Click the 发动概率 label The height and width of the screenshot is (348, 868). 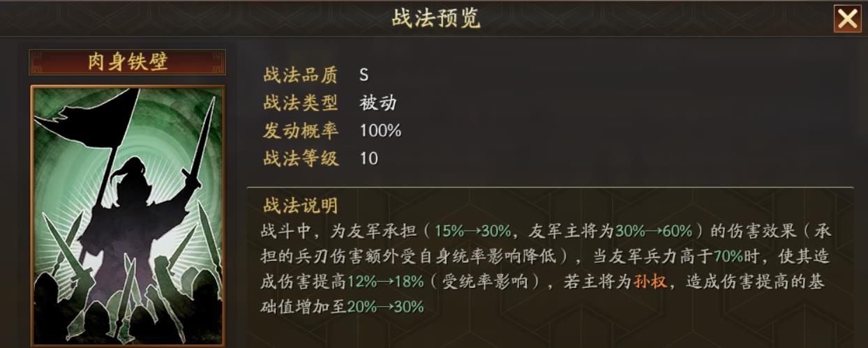tap(301, 130)
